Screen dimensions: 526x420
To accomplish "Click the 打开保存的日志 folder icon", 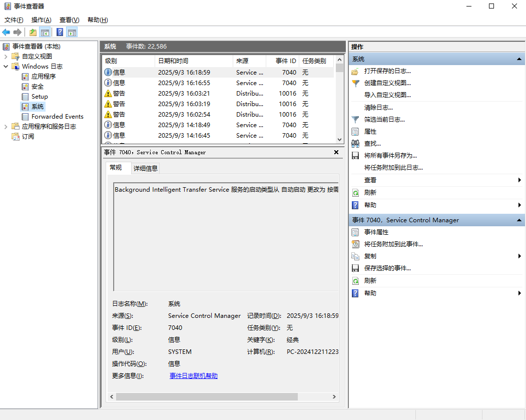I will coord(355,71).
